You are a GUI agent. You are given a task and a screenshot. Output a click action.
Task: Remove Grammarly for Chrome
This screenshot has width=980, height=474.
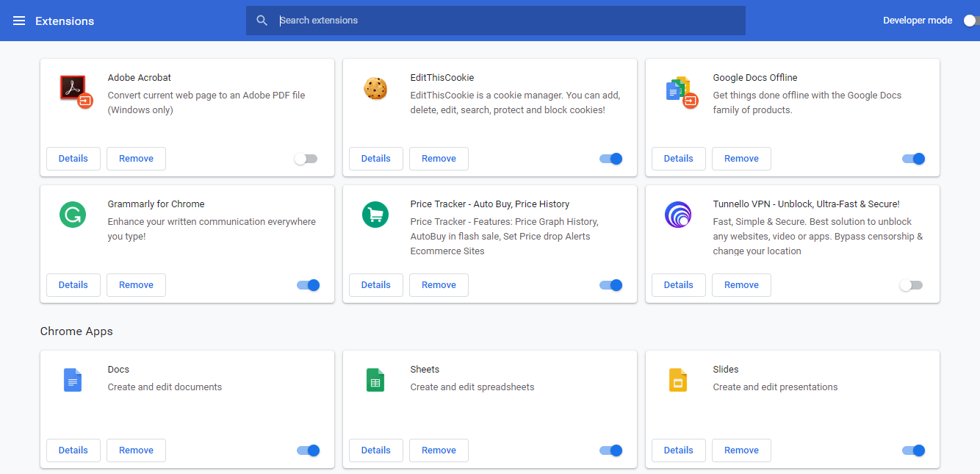136,285
